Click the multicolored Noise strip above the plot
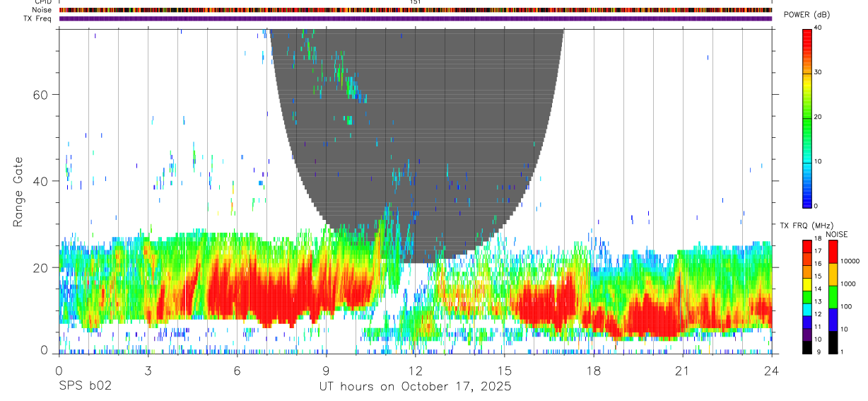This screenshot has height=401, width=868. click(416, 10)
